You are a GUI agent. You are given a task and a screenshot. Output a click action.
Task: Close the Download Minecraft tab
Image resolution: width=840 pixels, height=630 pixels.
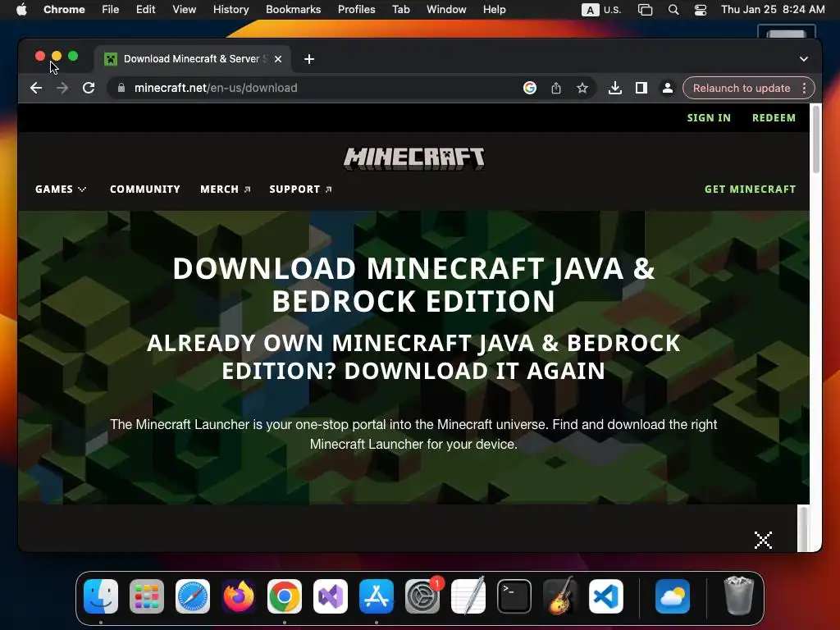click(x=278, y=59)
